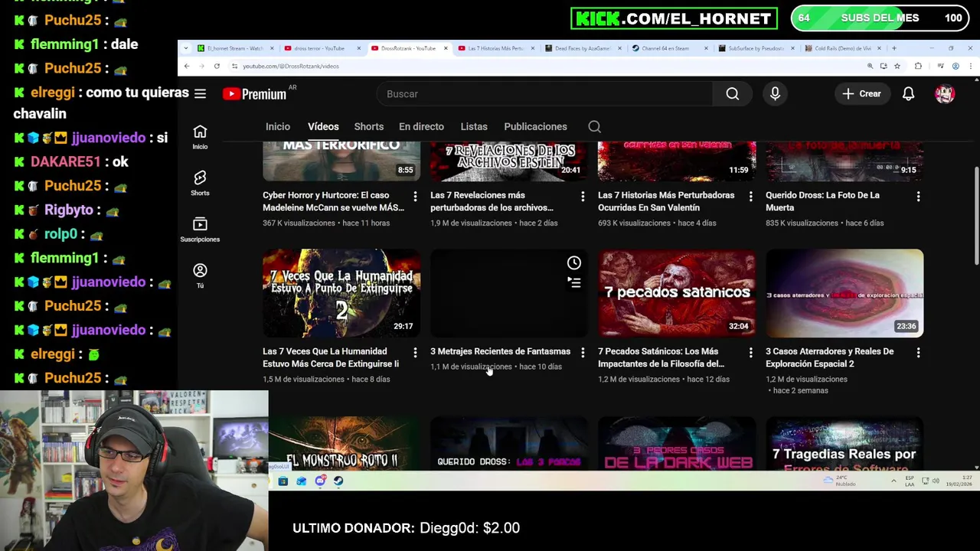
Task: Open Steam from the taskbar
Action: pyautogui.click(x=338, y=481)
